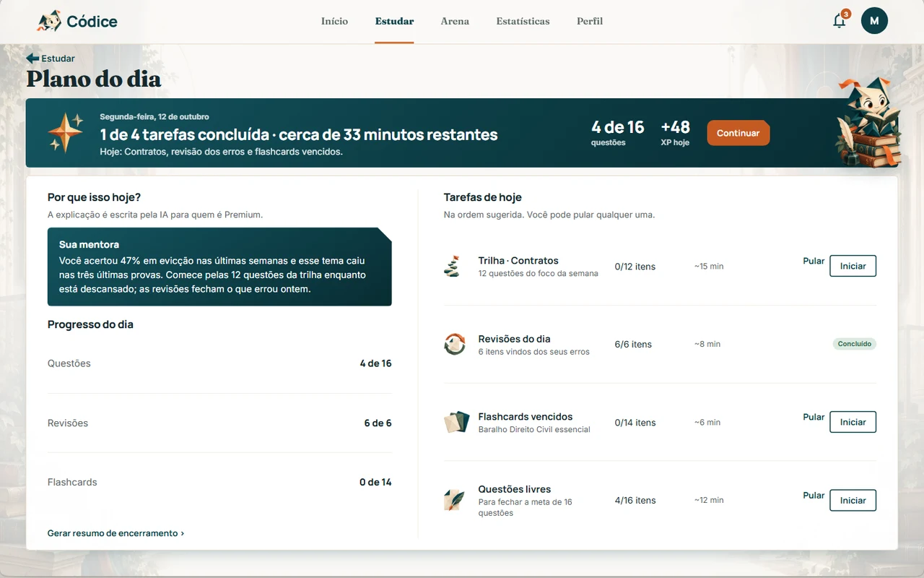This screenshot has width=924, height=578.
Task: Skip the Trilha Contratos task via Pular
Action: point(814,261)
